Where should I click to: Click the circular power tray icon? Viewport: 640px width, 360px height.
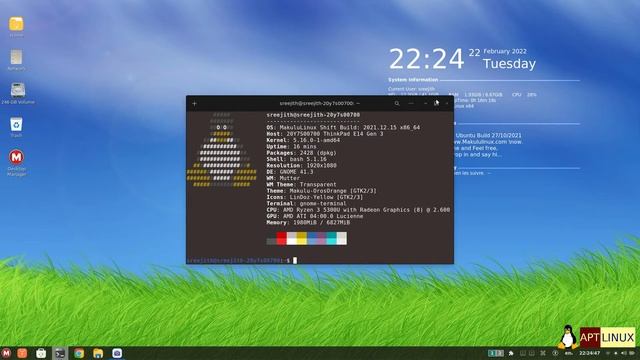(x=555, y=353)
